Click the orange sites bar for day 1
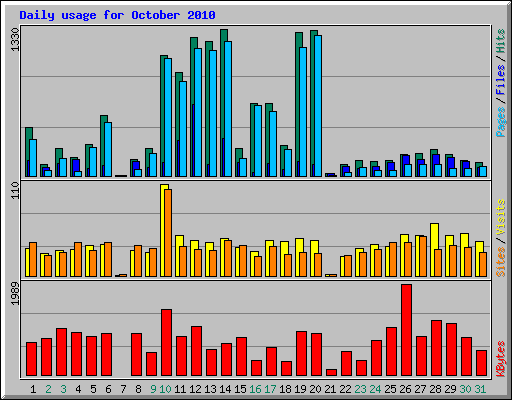 pyautogui.click(x=33, y=259)
